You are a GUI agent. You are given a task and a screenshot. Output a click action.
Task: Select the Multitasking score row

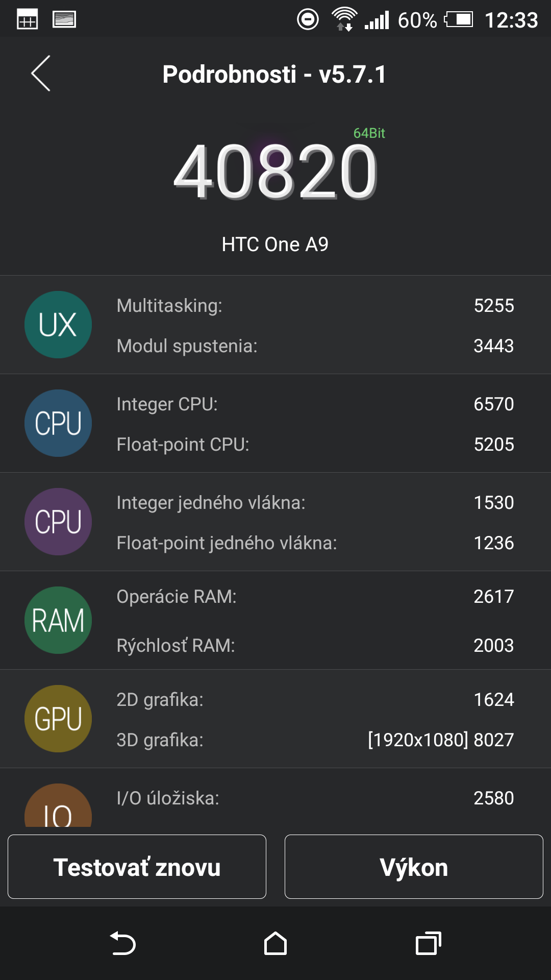pyautogui.click(x=315, y=306)
